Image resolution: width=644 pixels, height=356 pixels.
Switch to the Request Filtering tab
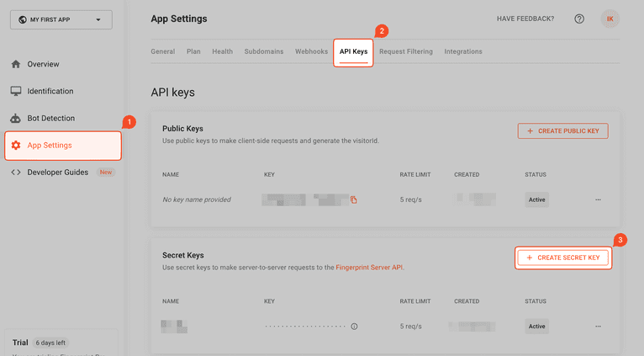tap(405, 51)
